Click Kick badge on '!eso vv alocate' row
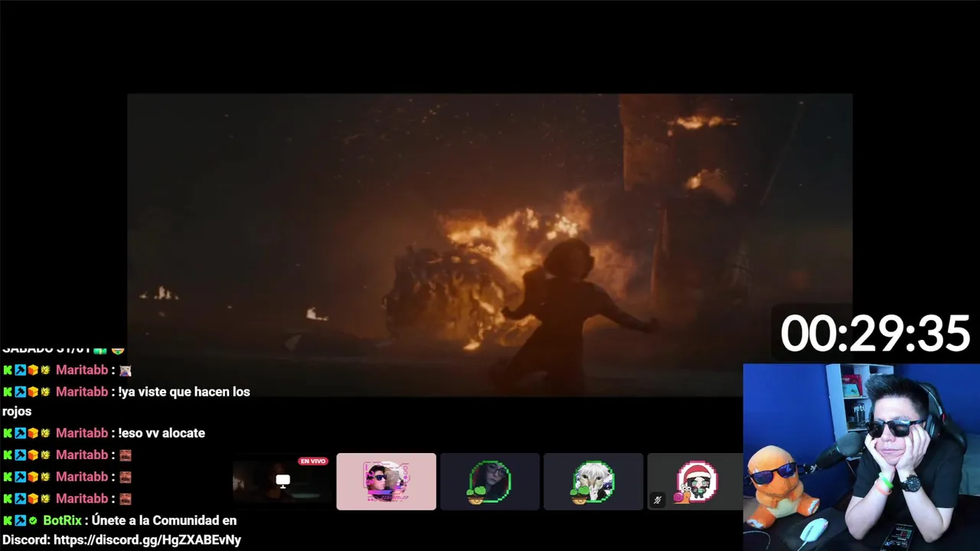This screenshot has height=551, width=980. 8,433
